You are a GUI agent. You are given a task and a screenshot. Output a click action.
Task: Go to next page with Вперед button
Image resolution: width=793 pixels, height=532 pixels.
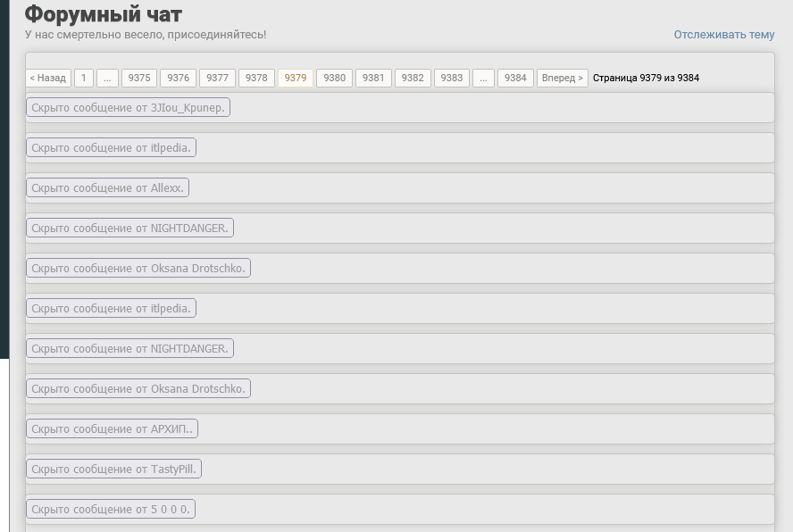(563, 78)
